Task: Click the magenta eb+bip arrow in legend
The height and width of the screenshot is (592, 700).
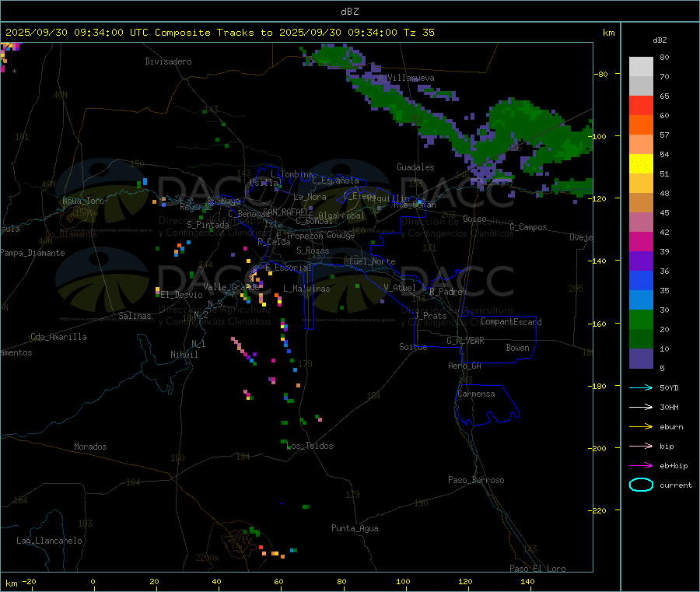Action: click(641, 465)
